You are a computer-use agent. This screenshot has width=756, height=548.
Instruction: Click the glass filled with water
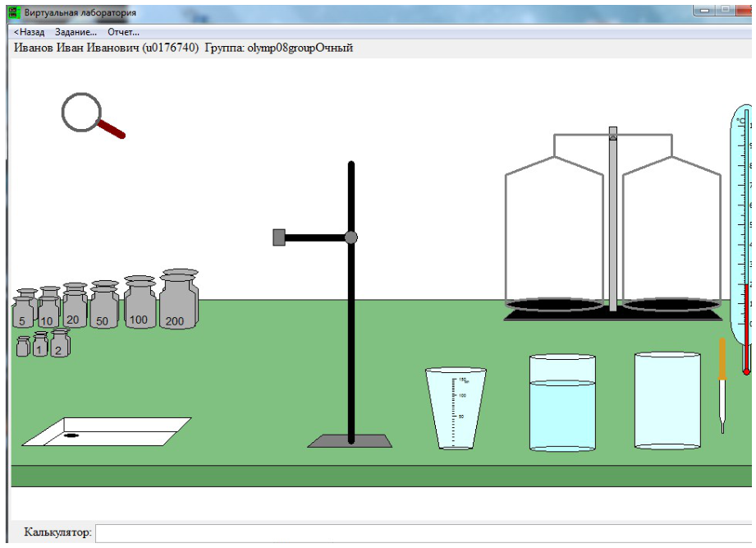click(562, 403)
